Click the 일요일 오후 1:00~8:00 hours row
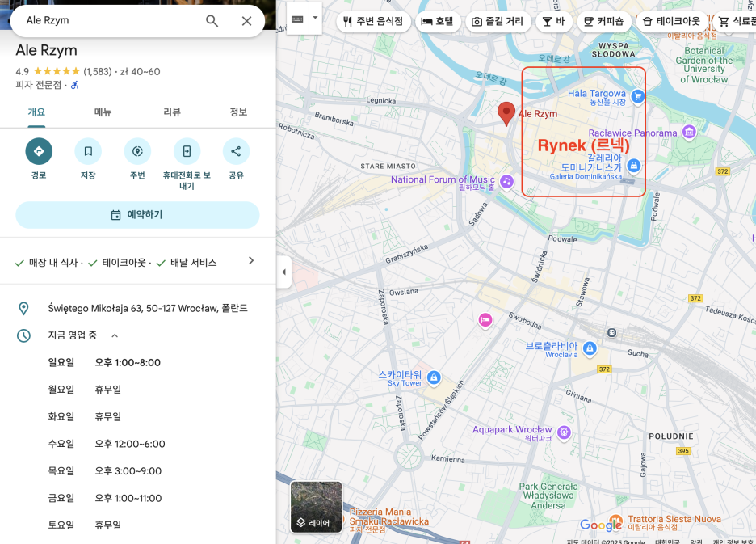Screen dimensions: 756x544 pyautogui.click(x=104, y=362)
